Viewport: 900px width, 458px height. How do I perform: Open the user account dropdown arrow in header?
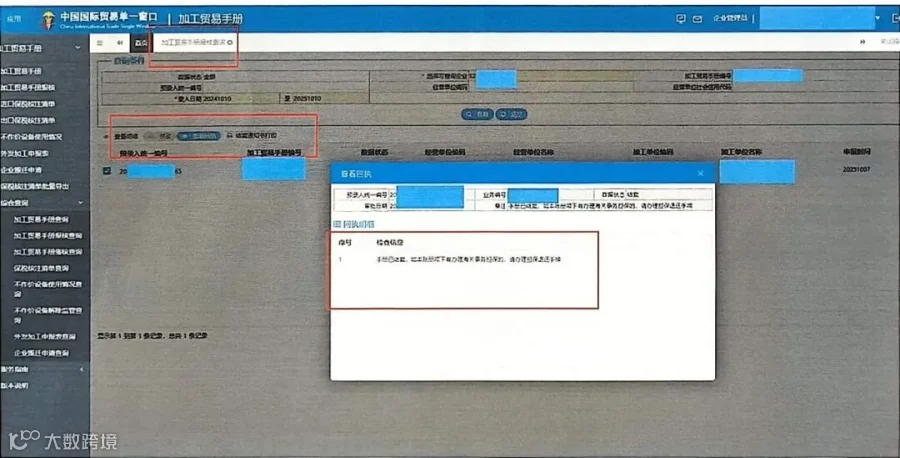877,18
